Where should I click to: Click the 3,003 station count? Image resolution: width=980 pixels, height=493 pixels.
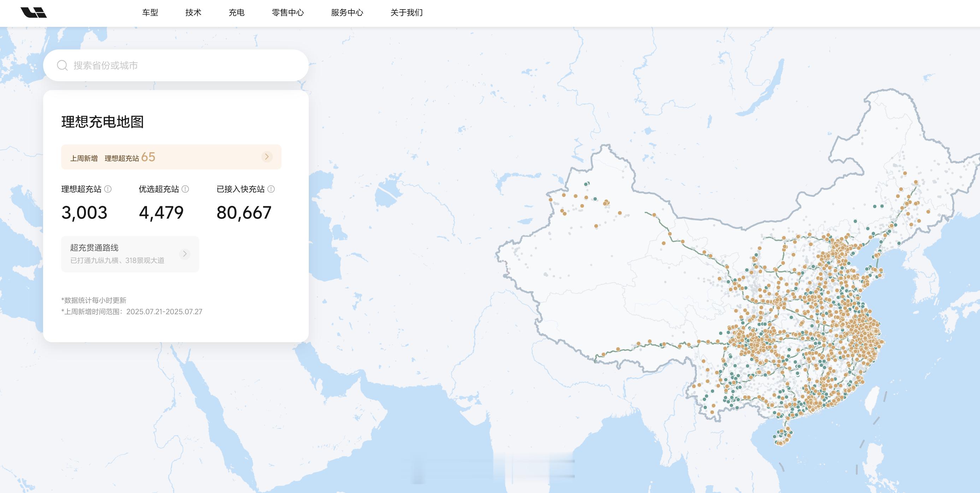point(84,213)
